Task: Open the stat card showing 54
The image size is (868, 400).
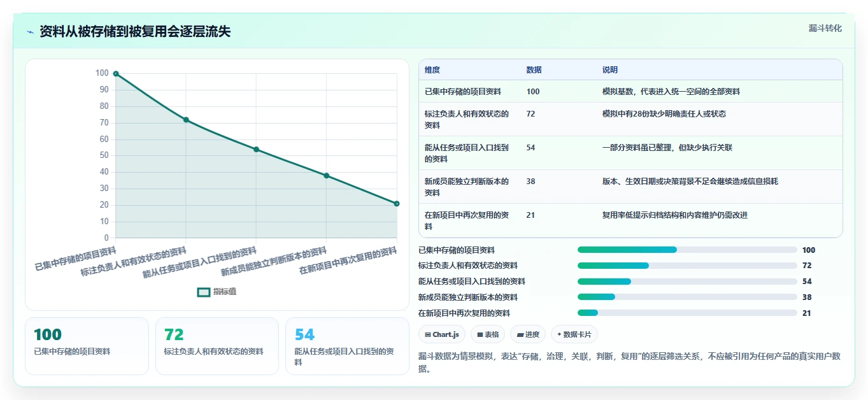Action: [347, 346]
